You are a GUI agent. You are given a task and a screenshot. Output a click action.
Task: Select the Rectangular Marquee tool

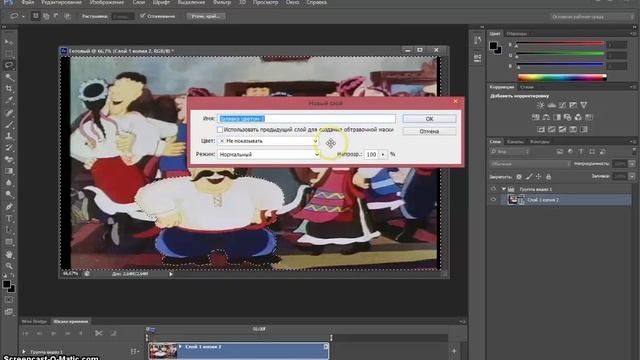(9, 53)
